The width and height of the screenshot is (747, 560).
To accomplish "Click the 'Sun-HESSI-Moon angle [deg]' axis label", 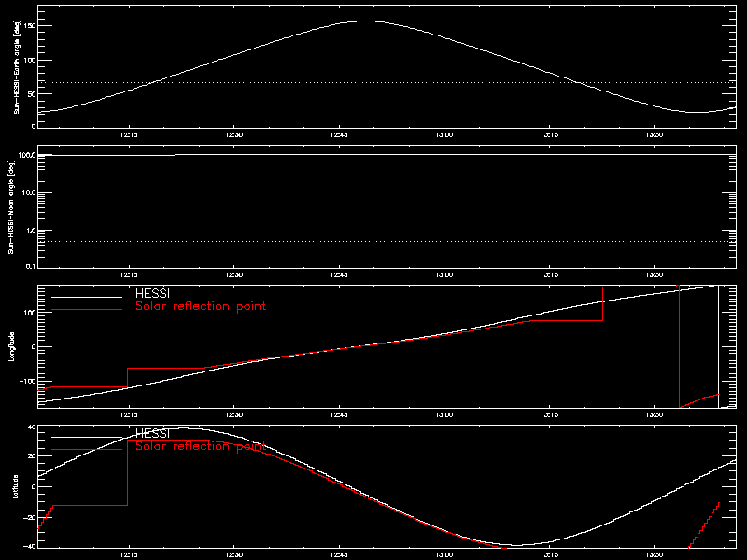I will [x=11, y=206].
